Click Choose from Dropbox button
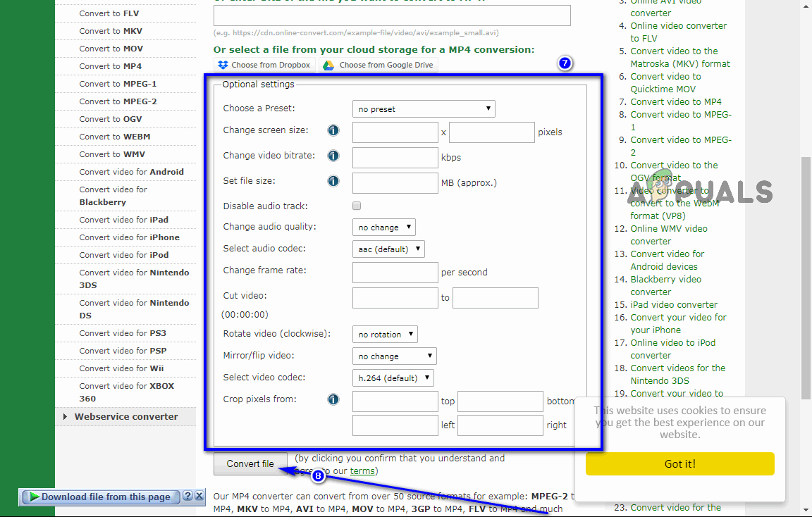The height and width of the screenshot is (517, 812). point(264,65)
